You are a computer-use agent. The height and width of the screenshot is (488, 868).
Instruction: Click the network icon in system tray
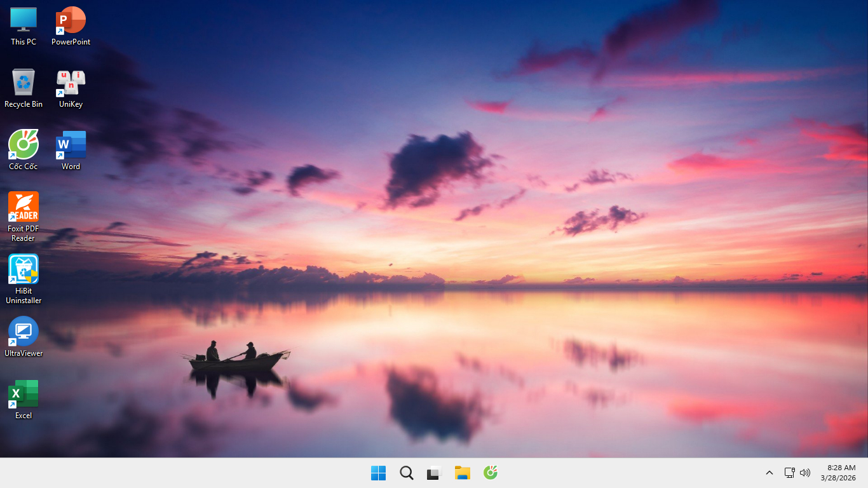[x=789, y=473]
